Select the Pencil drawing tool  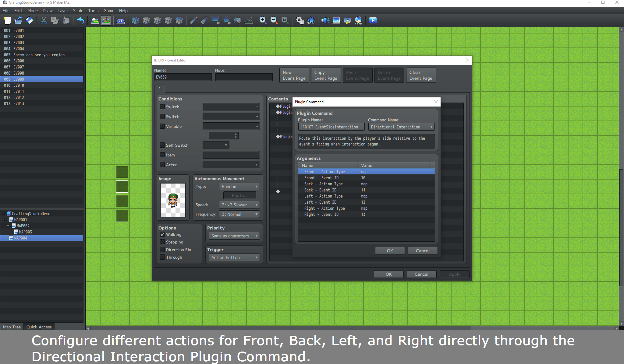click(193, 20)
